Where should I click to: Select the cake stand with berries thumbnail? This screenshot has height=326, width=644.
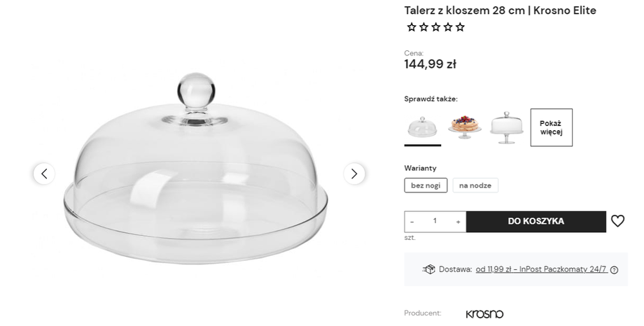coord(465,127)
